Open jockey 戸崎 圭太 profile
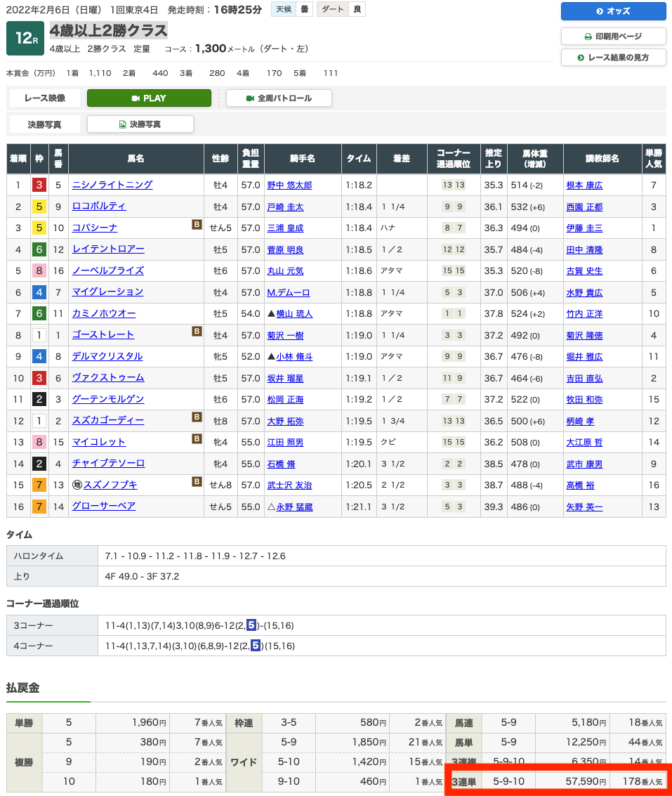 (285, 207)
